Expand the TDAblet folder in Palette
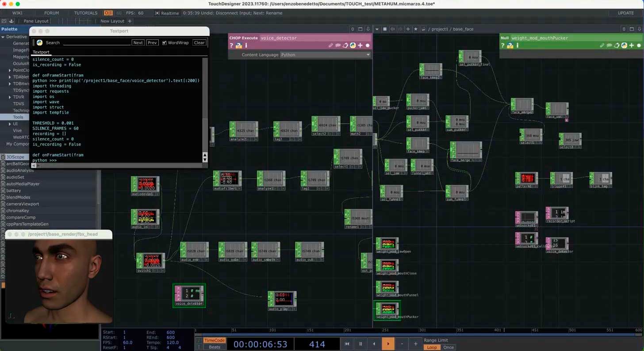Screen dimensions: 644x351 [10, 77]
